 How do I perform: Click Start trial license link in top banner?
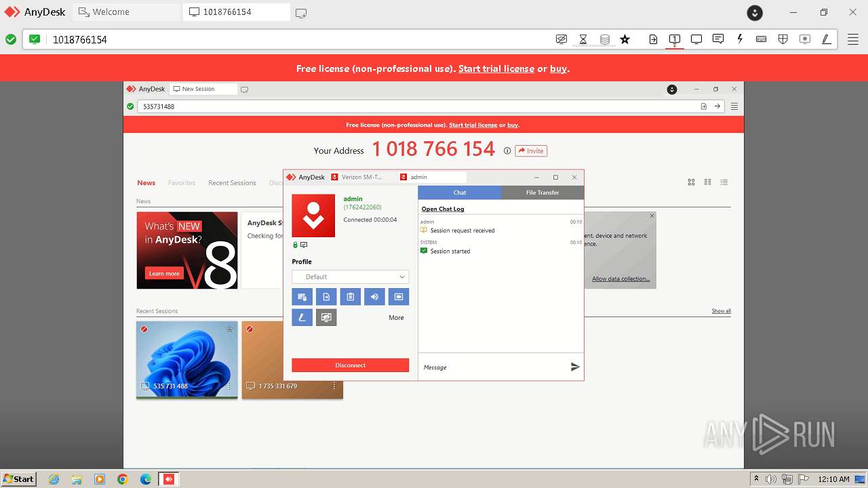pos(496,68)
